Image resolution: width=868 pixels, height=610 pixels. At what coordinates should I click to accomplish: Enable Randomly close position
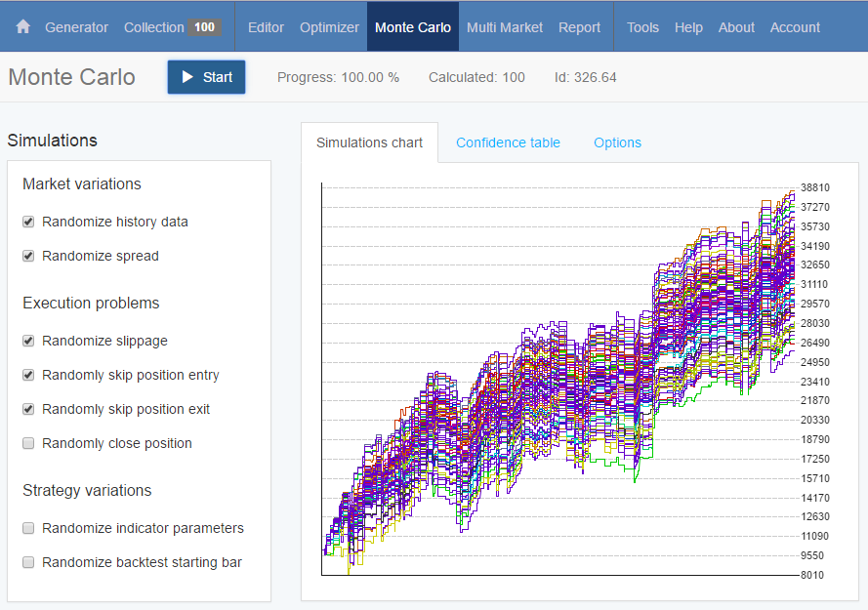(x=28, y=443)
